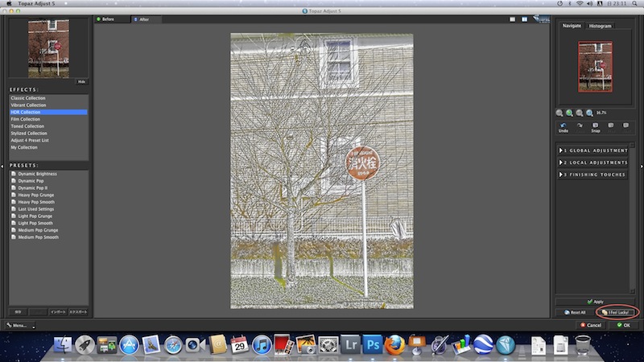The image size is (644, 362).
Task: Click the Navigate panel image thumbnail
Action: click(x=596, y=68)
